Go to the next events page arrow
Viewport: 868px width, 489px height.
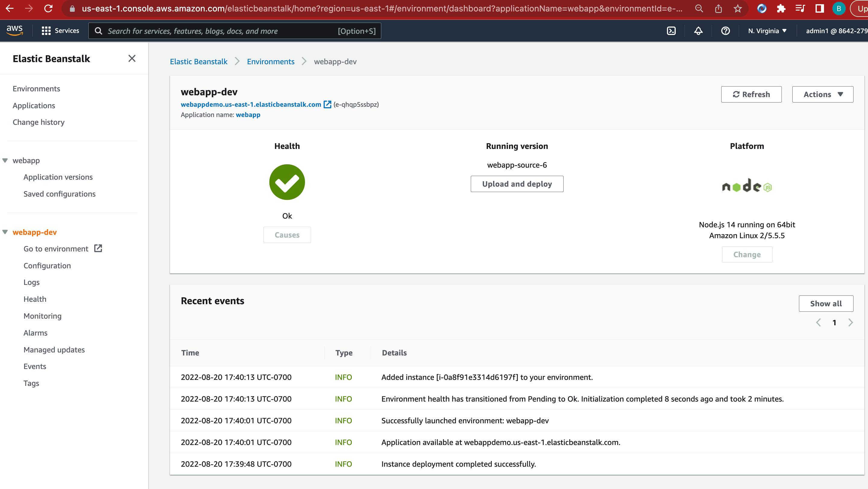[851, 322]
